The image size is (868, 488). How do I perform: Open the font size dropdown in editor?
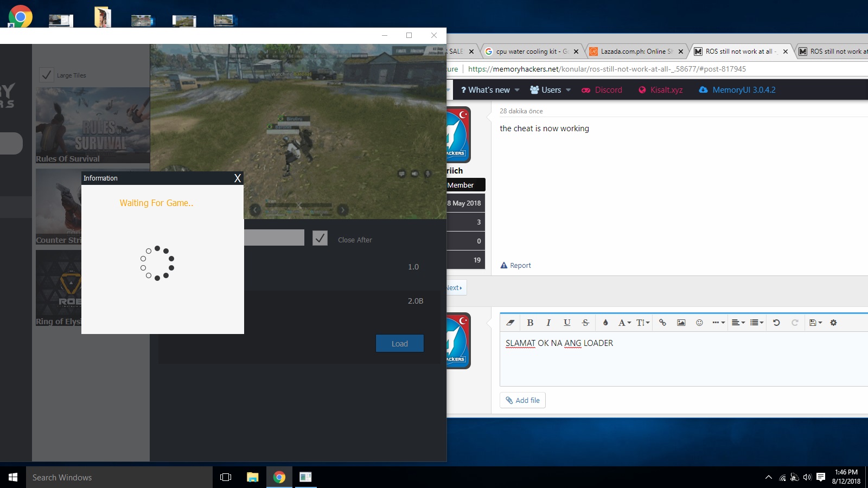[643, 323]
